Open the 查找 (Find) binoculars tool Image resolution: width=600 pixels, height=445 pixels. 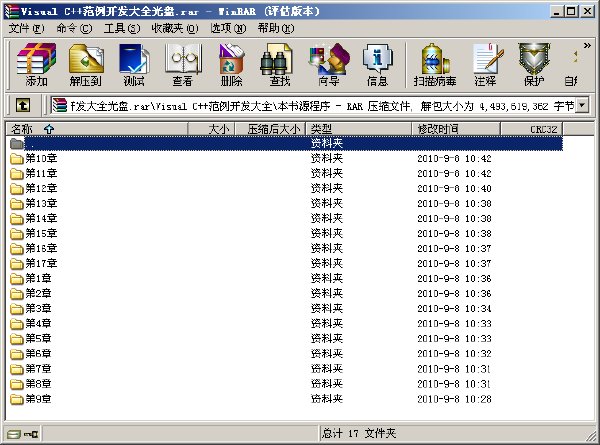[x=279, y=65]
